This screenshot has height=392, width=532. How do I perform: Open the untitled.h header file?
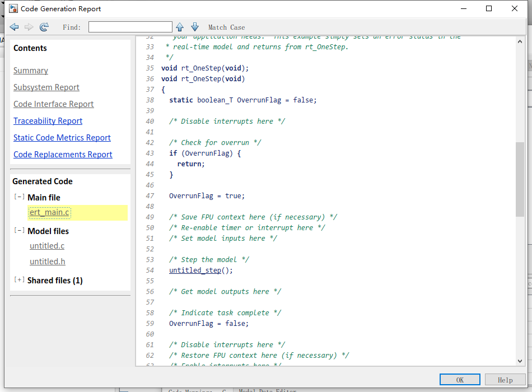48,262
